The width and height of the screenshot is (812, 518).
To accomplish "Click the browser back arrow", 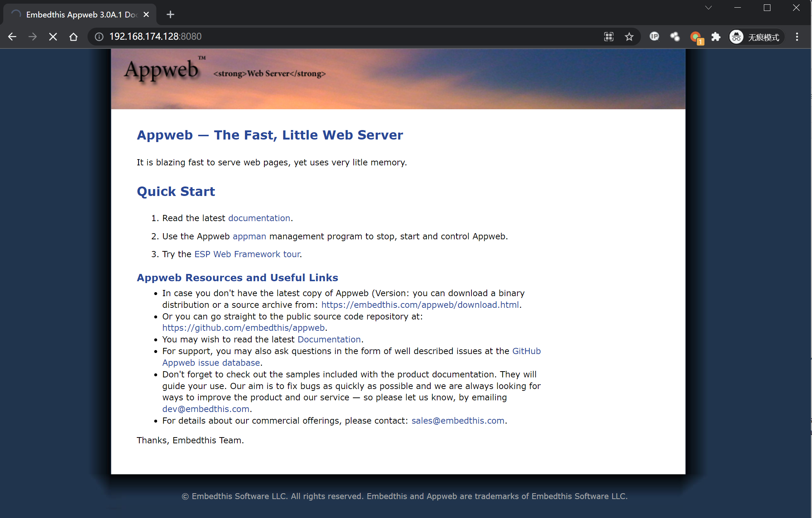I will [x=12, y=37].
